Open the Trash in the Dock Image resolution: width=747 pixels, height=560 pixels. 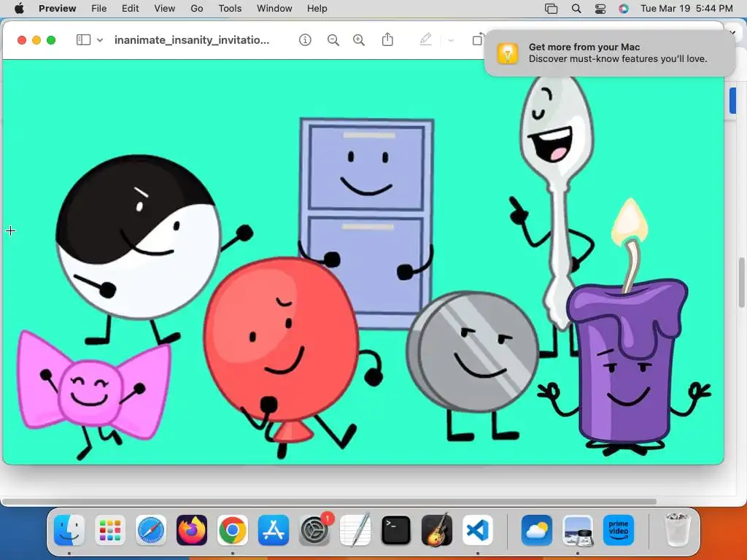coord(677,530)
